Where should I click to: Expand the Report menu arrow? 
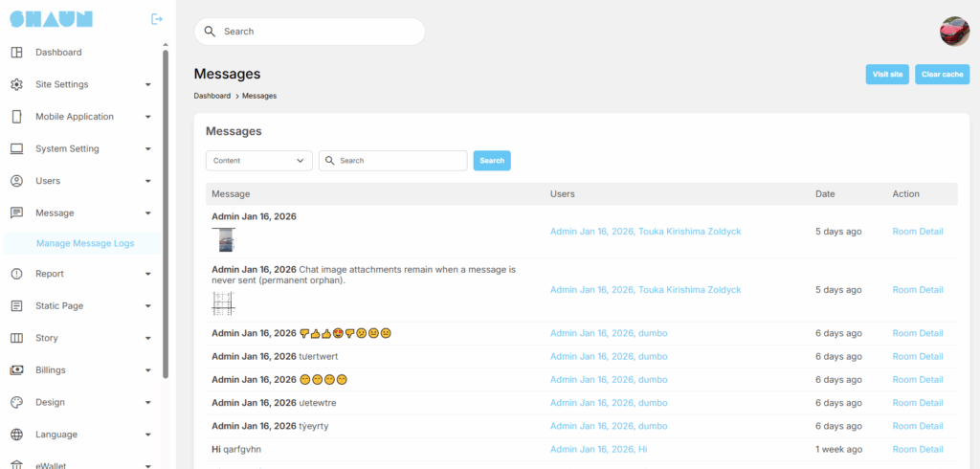(x=148, y=275)
